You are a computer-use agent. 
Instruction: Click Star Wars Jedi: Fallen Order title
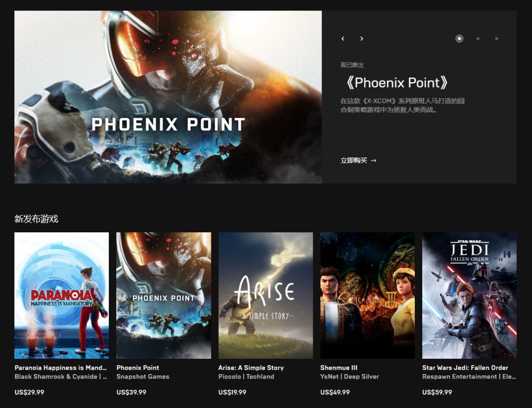click(465, 368)
